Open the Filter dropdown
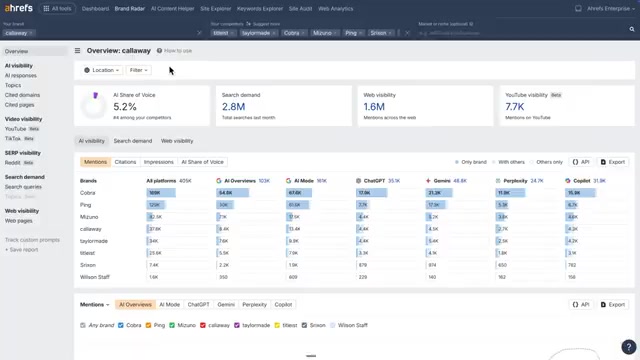 (x=138, y=70)
